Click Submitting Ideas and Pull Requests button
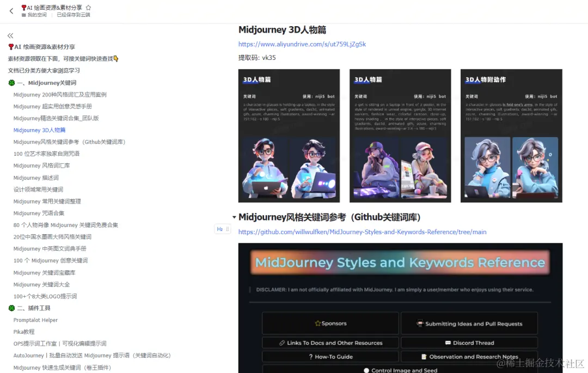Image resolution: width=588 pixels, height=373 pixels. (x=469, y=323)
